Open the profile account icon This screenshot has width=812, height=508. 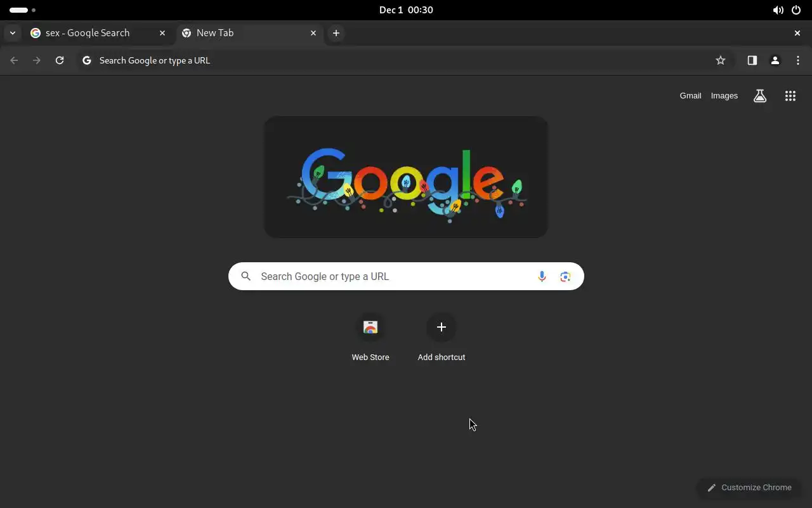pyautogui.click(x=775, y=60)
